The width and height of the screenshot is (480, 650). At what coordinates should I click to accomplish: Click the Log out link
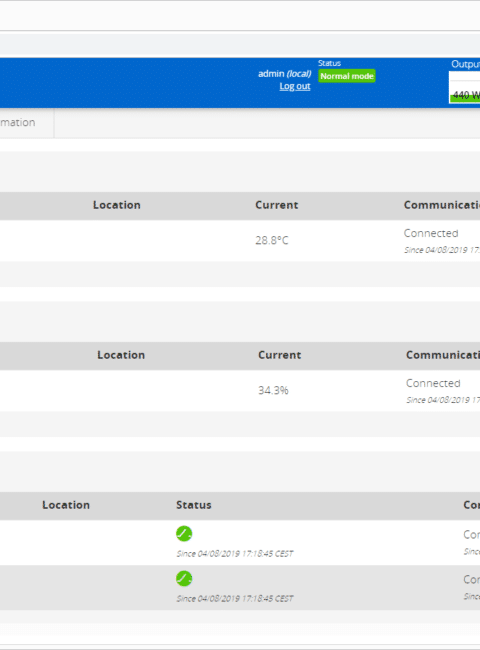pyautogui.click(x=295, y=86)
